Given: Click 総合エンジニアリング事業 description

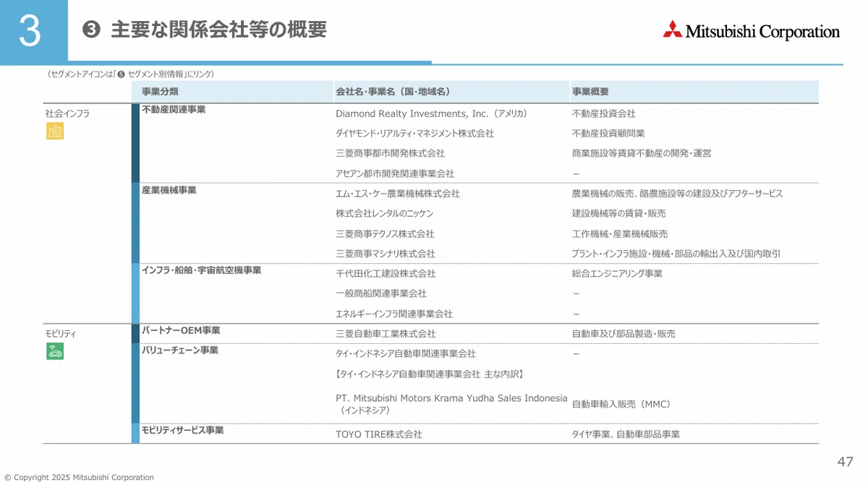Looking at the screenshot, I should (617, 274).
